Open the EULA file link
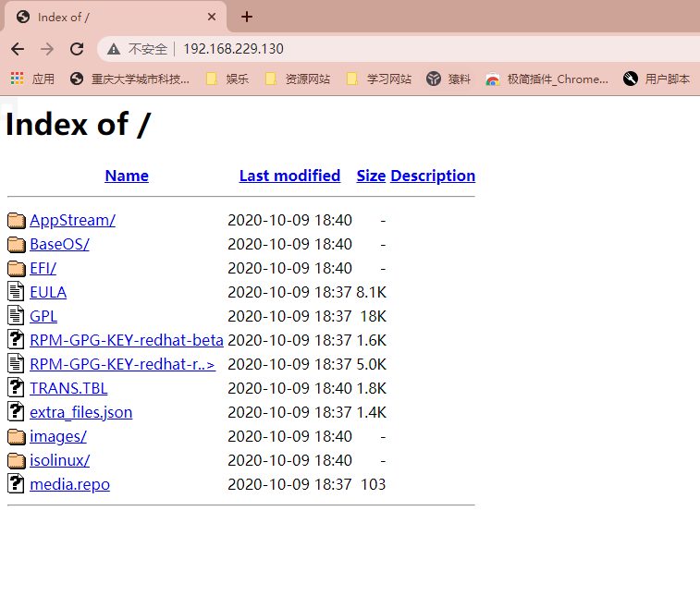 pyautogui.click(x=48, y=293)
